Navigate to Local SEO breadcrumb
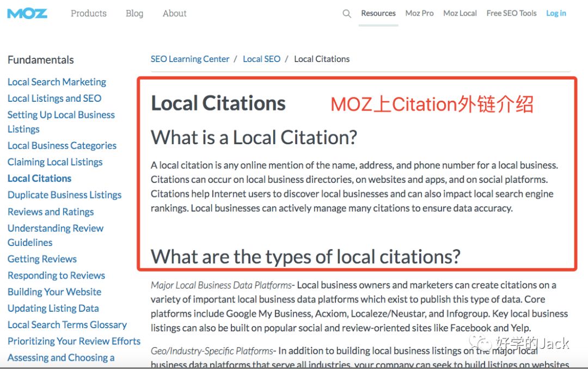This screenshot has height=369, width=588. (262, 59)
